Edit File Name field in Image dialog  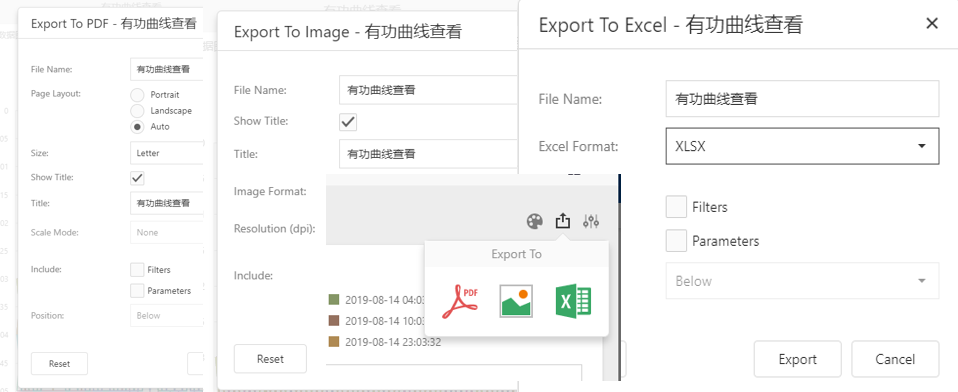click(428, 90)
